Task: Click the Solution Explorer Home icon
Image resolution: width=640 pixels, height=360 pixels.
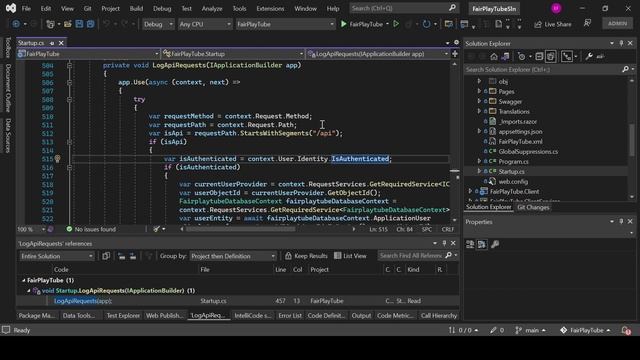Action: click(x=494, y=56)
